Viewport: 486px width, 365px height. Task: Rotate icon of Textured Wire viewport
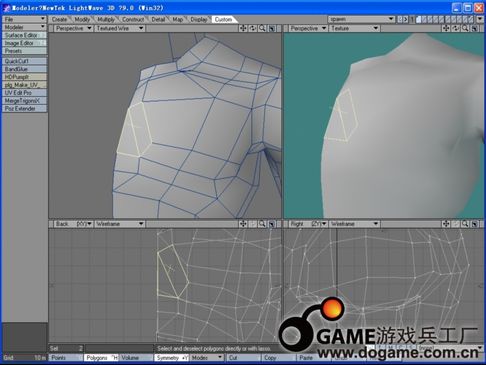coord(253,28)
